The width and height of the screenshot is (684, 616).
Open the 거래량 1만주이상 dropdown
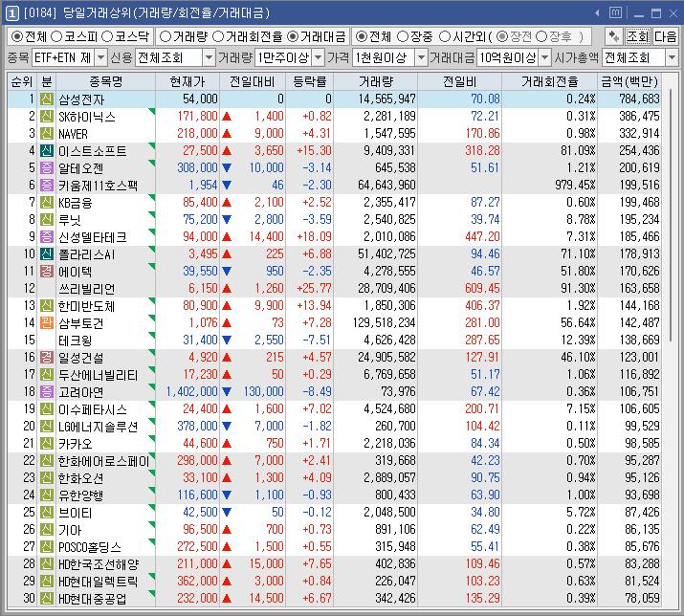(319, 57)
